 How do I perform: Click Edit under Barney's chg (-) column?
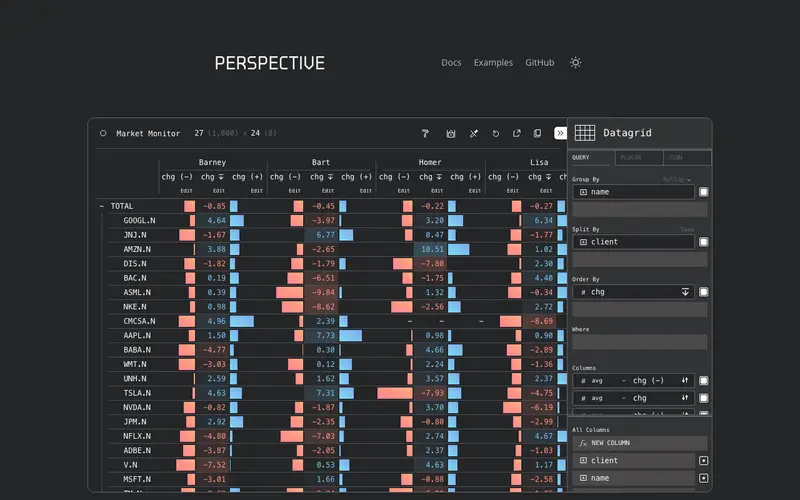pos(186,191)
